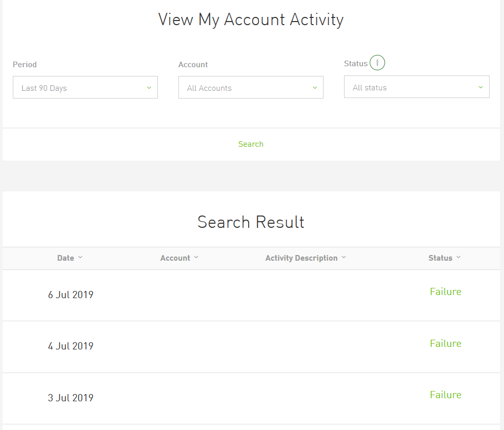Click the green chevron in Account field

point(315,88)
